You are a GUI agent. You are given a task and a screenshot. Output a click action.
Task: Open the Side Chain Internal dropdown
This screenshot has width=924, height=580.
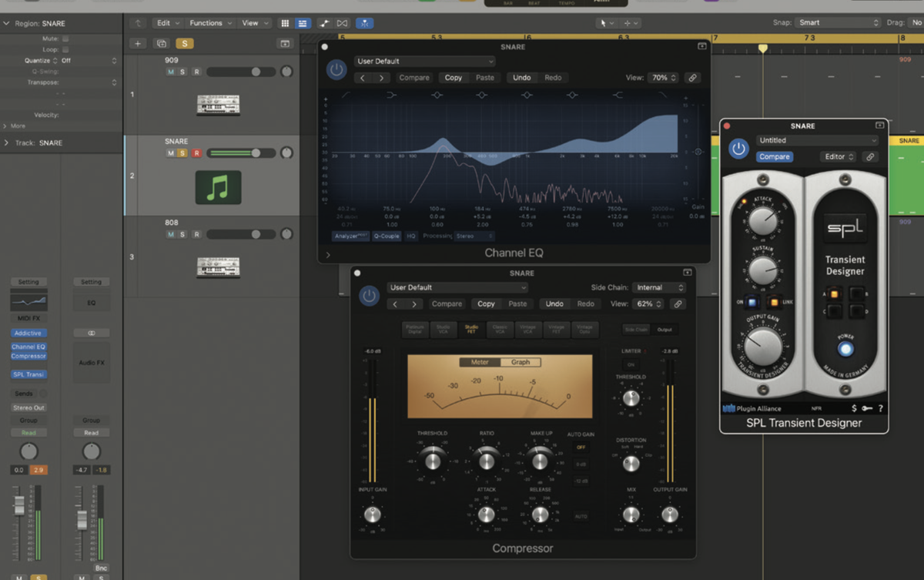click(659, 287)
